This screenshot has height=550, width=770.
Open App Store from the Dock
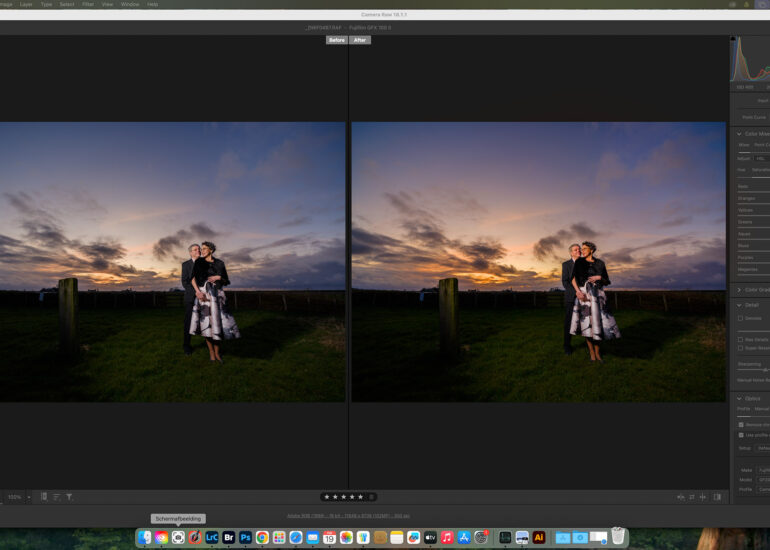pyautogui.click(x=464, y=537)
